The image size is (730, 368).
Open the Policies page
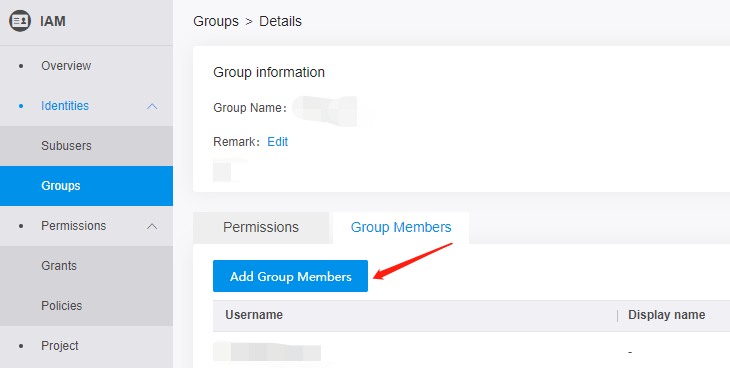coord(61,306)
